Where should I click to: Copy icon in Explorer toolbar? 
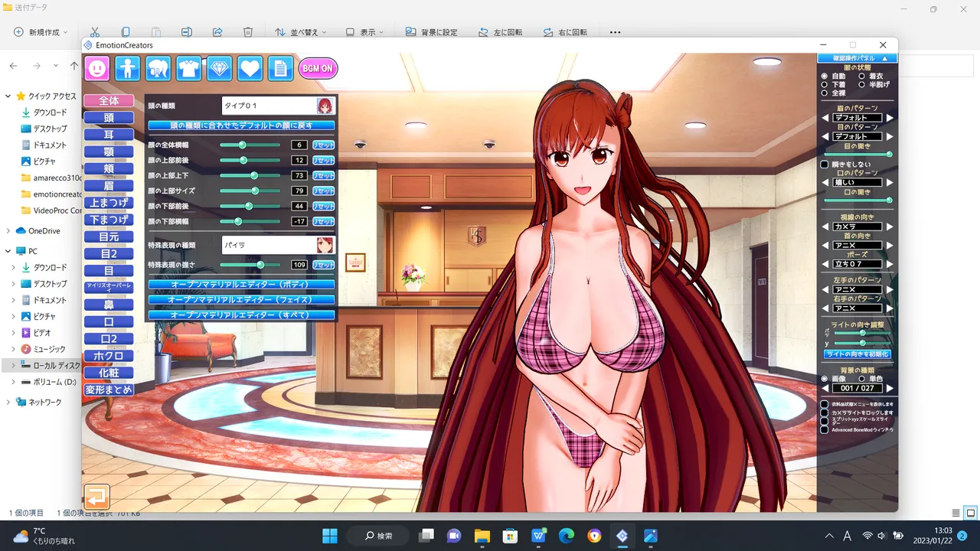point(126,32)
